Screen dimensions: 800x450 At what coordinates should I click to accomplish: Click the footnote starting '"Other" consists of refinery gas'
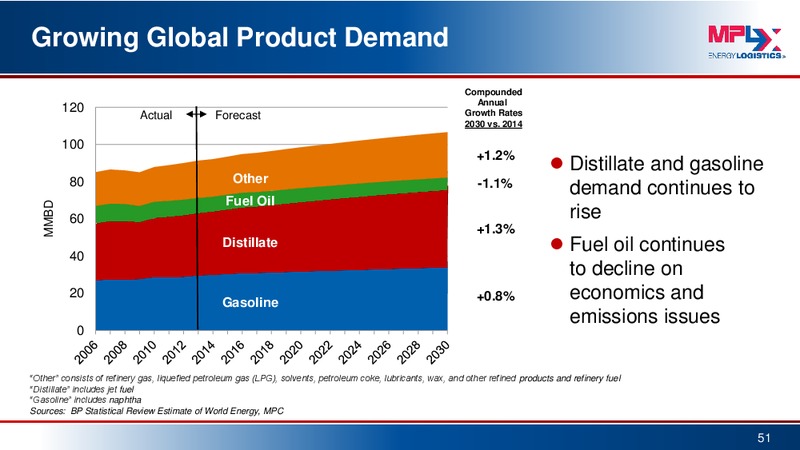point(326,379)
